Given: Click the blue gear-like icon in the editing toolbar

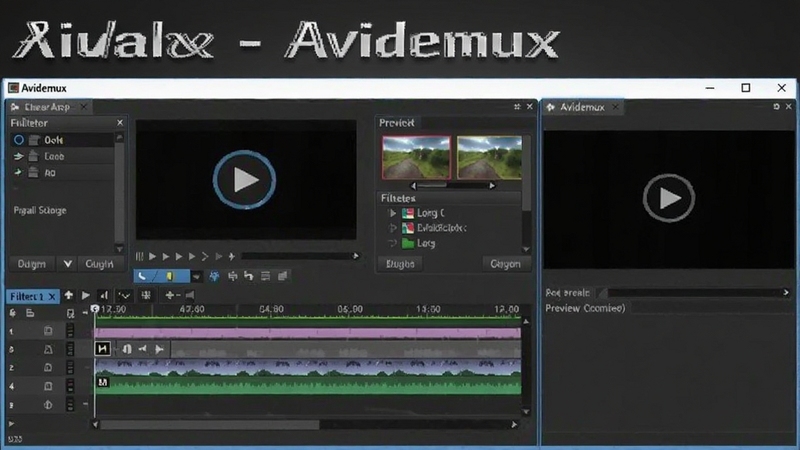Looking at the screenshot, I should [214, 276].
